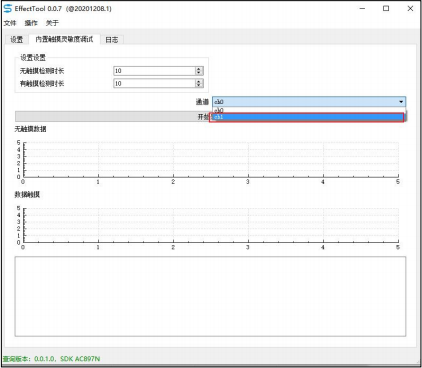Maximize the EffectTool window

[x=386, y=9]
